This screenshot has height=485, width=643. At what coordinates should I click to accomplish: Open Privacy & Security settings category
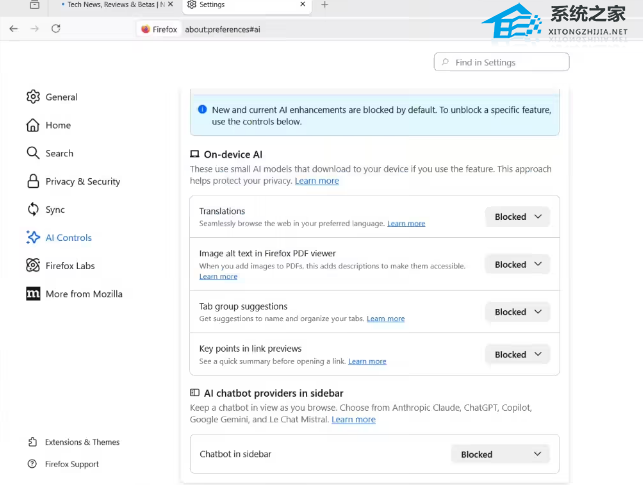[82, 181]
